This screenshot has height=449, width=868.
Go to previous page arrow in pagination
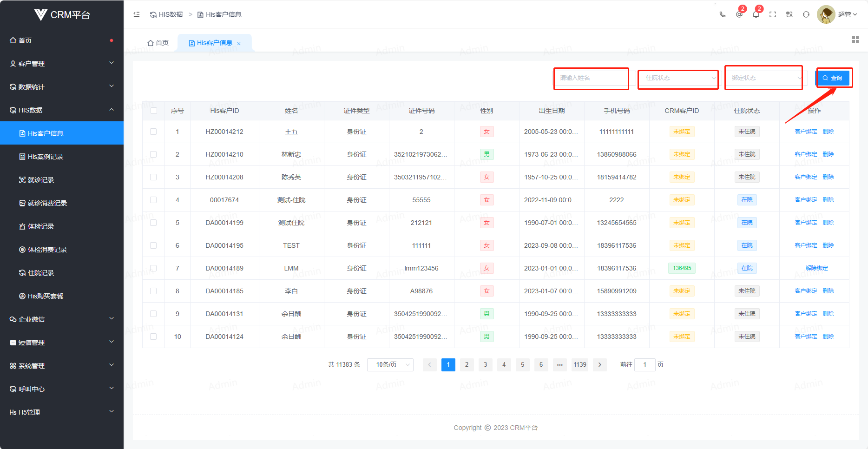tap(429, 364)
